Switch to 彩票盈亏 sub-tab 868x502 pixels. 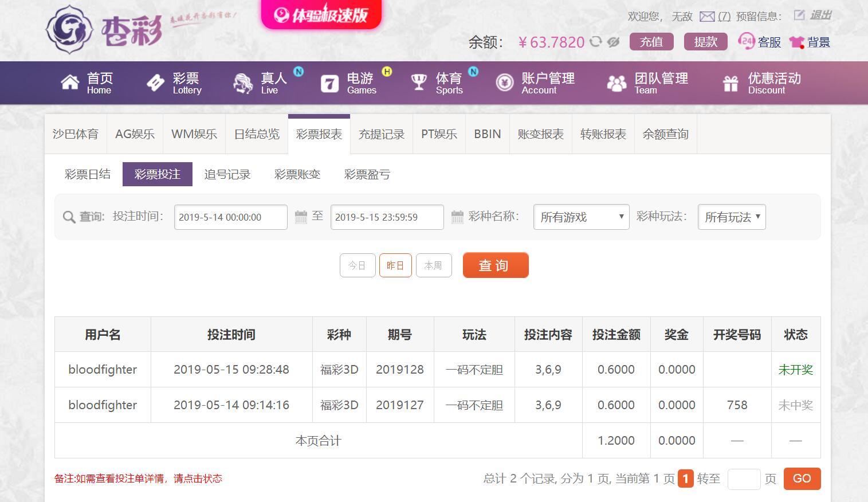coord(367,174)
